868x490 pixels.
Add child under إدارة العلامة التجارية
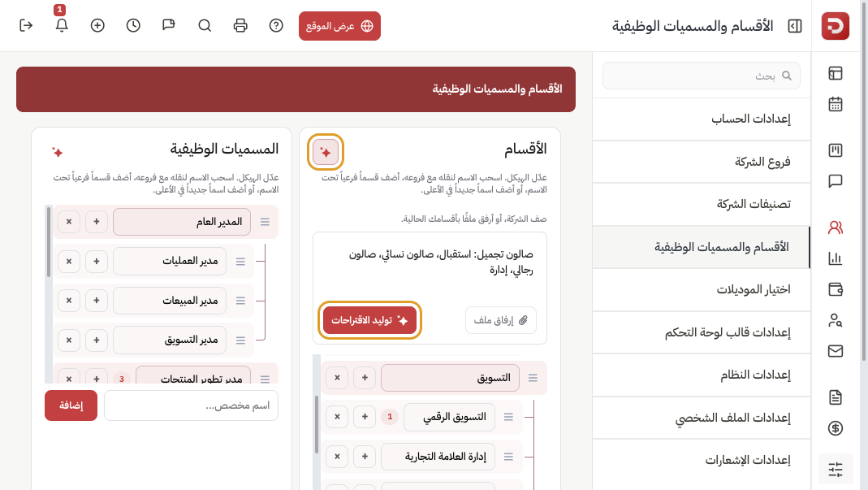365,457
